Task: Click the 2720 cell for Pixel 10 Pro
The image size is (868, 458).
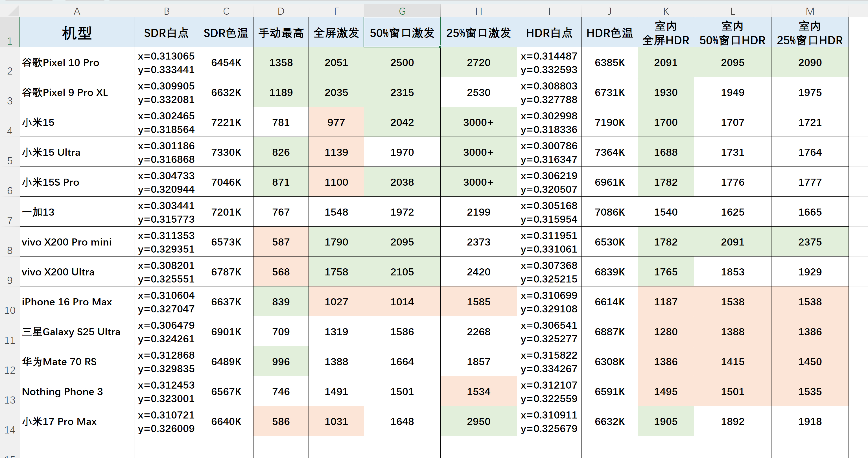Action: click(478, 62)
